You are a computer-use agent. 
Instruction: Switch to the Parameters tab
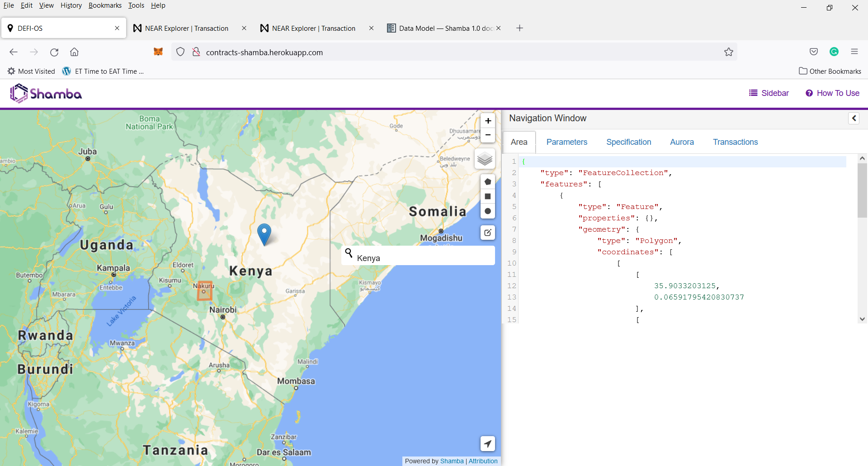point(566,142)
